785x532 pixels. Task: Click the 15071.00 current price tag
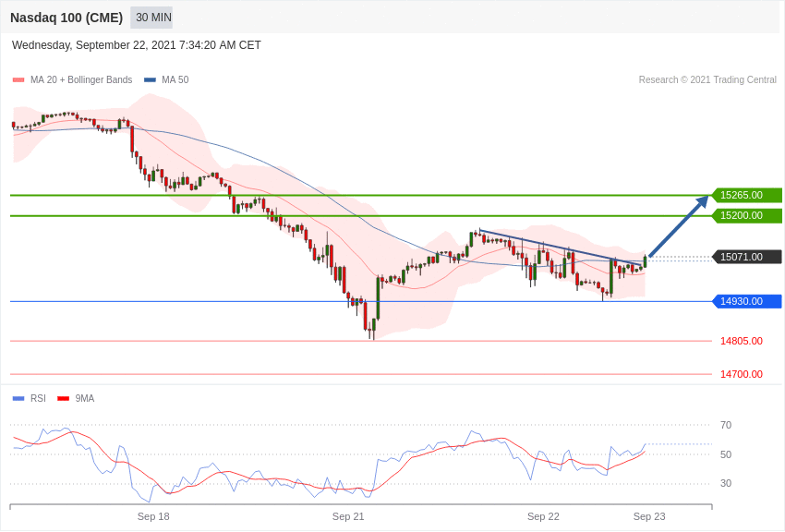[x=746, y=257]
